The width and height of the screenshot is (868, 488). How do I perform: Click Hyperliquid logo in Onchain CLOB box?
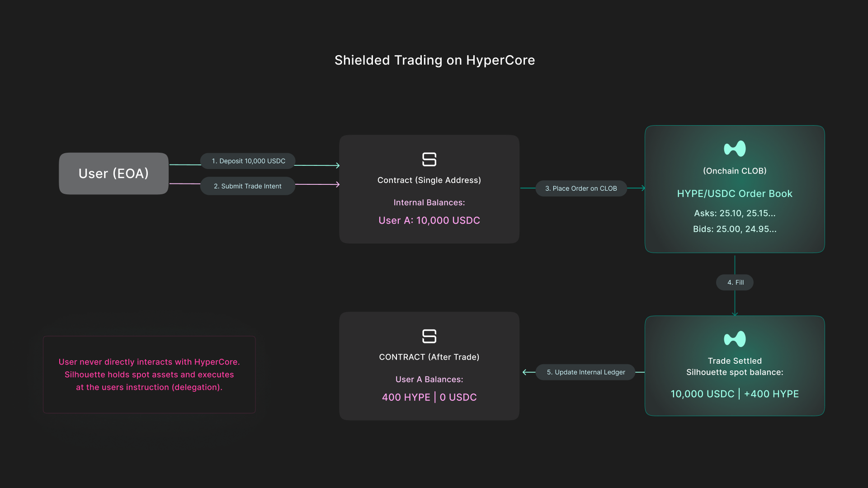pos(735,149)
